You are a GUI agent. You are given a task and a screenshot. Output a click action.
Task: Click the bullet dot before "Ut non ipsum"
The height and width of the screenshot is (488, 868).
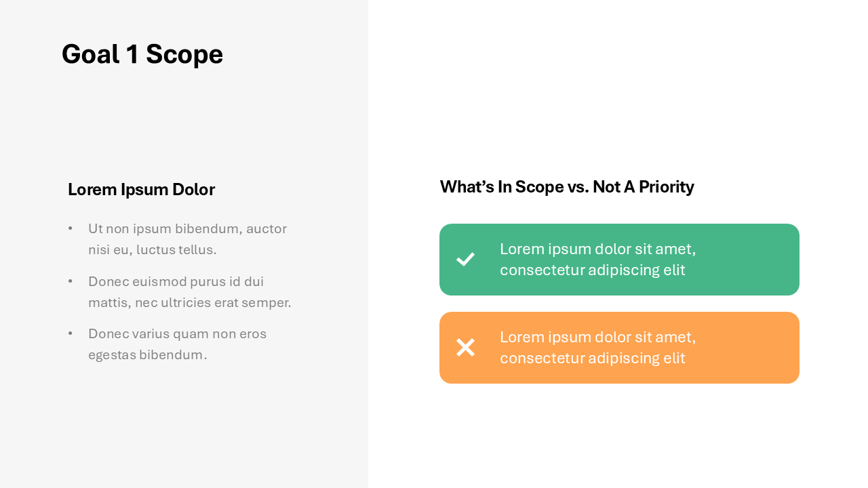click(x=71, y=229)
